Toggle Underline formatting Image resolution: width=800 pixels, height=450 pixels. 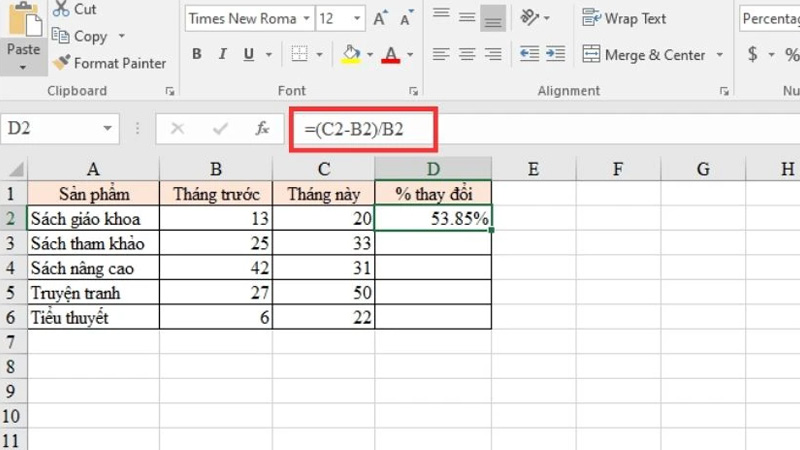tap(248, 54)
